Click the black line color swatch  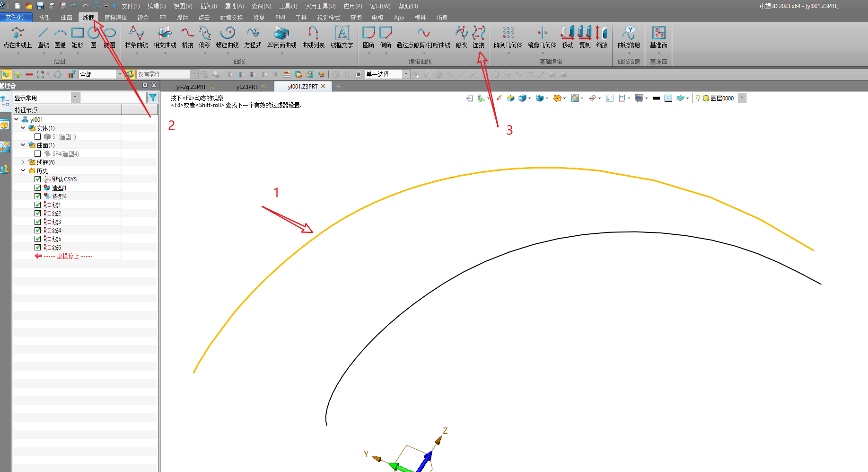point(656,98)
